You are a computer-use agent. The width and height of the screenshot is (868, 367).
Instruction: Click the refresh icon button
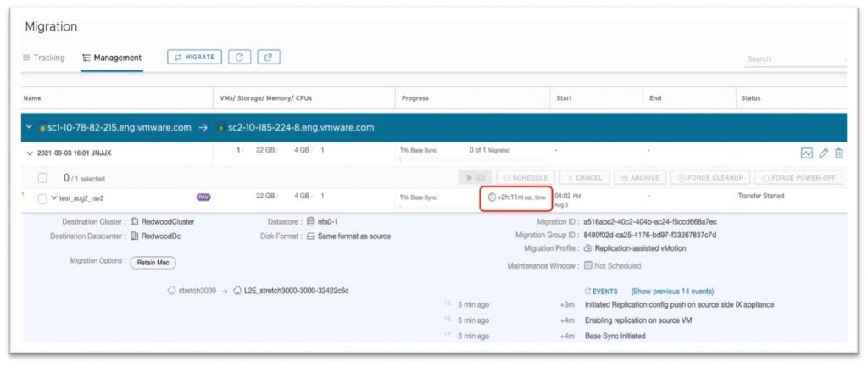click(x=239, y=57)
